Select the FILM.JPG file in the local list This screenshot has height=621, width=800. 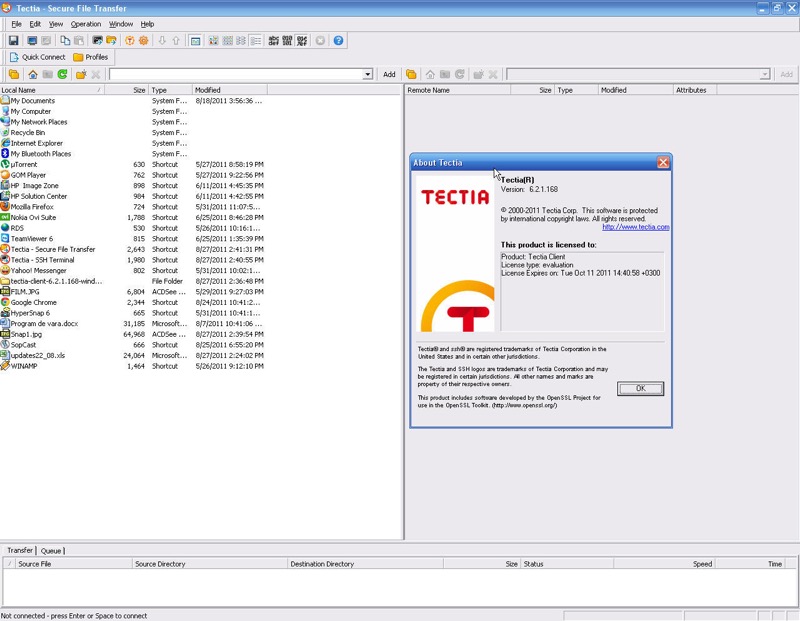coord(25,292)
